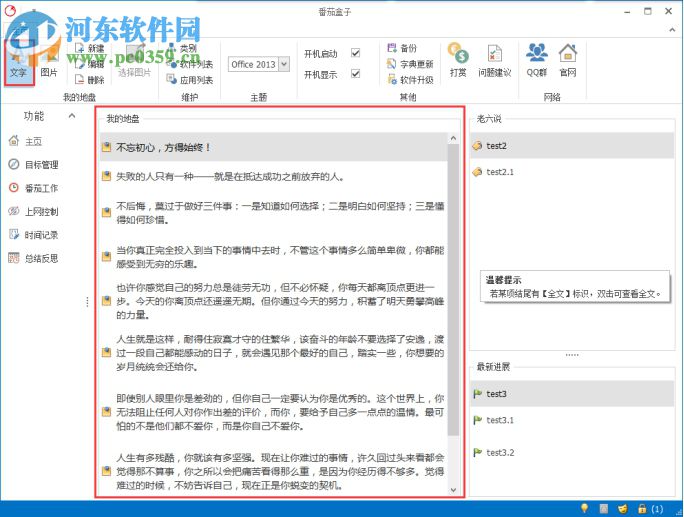Click the scroll down arrow in 我的地盘

(453, 490)
